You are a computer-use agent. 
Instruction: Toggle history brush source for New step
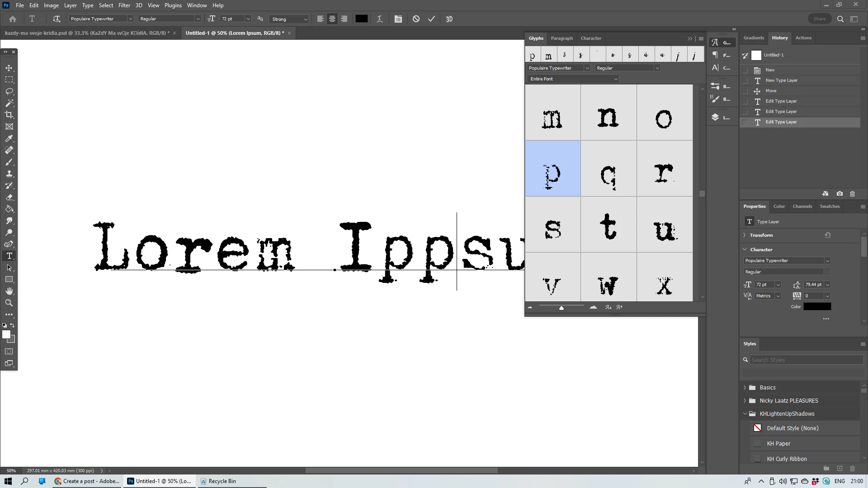tap(745, 70)
